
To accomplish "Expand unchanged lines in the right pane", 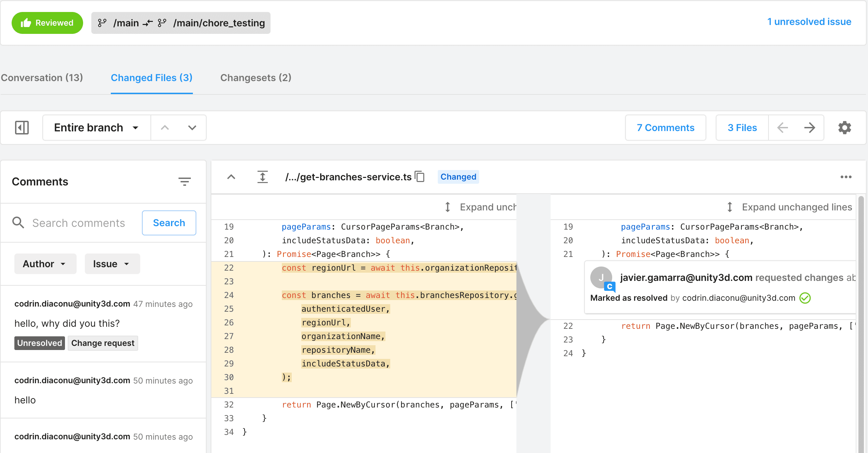I will coord(790,207).
